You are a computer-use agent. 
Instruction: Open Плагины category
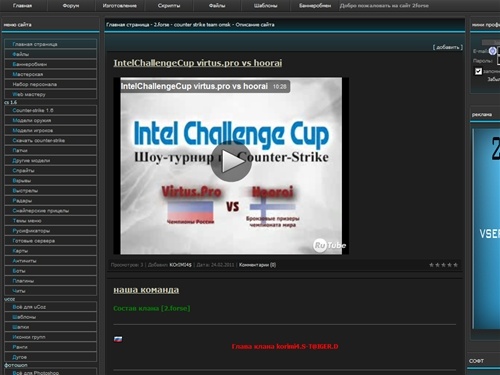click(x=51, y=281)
